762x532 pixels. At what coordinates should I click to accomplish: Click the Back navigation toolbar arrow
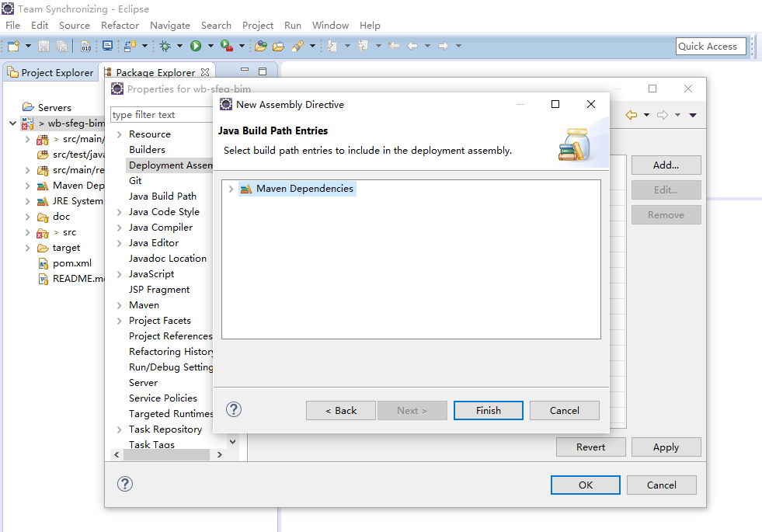(x=412, y=46)
